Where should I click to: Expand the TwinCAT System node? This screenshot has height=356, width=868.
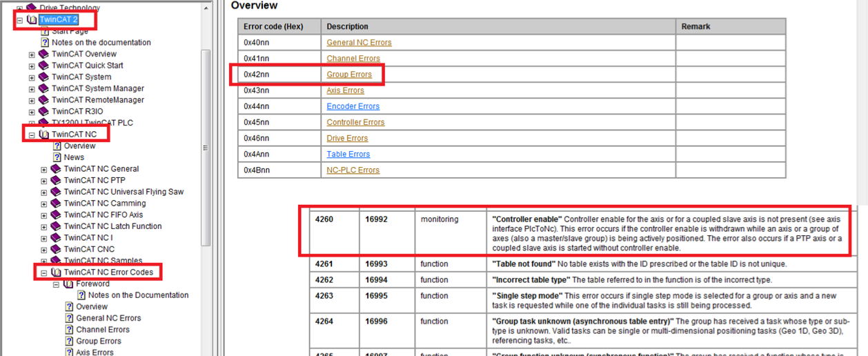pyautogui.click(x=32, y=77)
